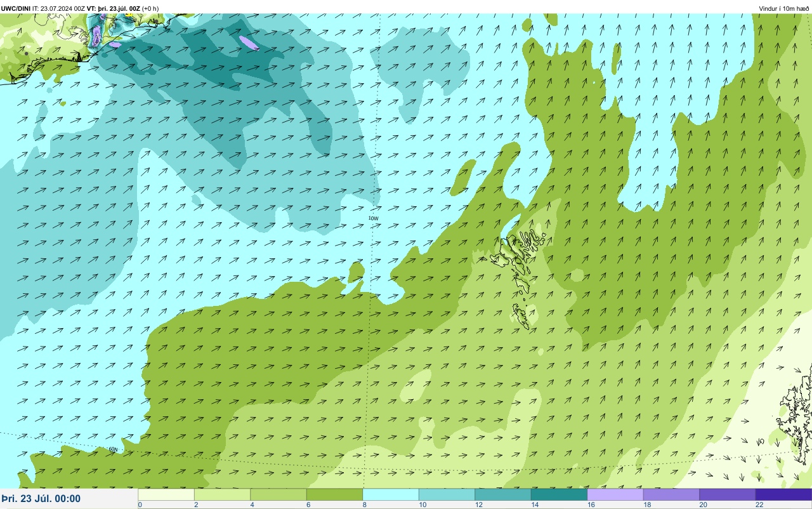Viewport: 812px width, 509px height.
Task: Click the light cyan 8–10 legend swatch
Action: [x=391, y=494]
